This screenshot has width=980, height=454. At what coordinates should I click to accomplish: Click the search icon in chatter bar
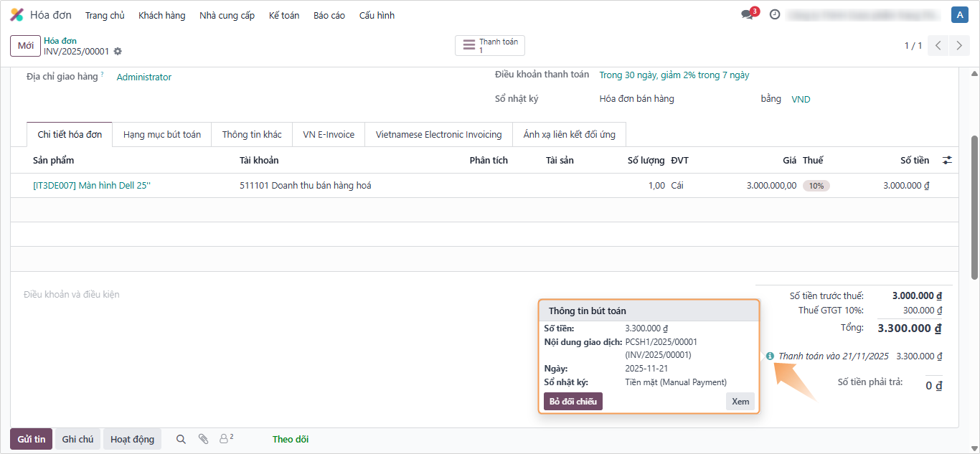(x=181, y=439)
